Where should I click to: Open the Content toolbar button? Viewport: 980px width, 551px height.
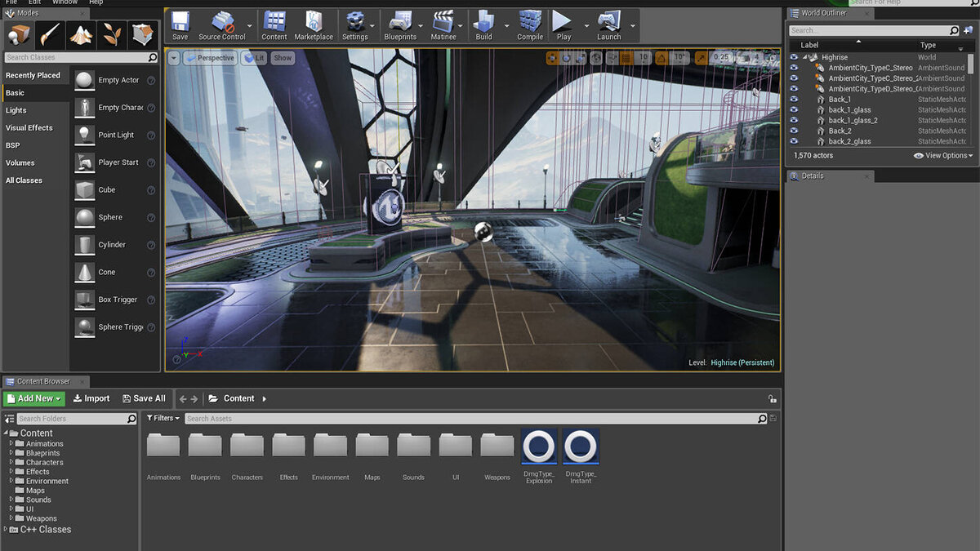(x=274, y=26)
